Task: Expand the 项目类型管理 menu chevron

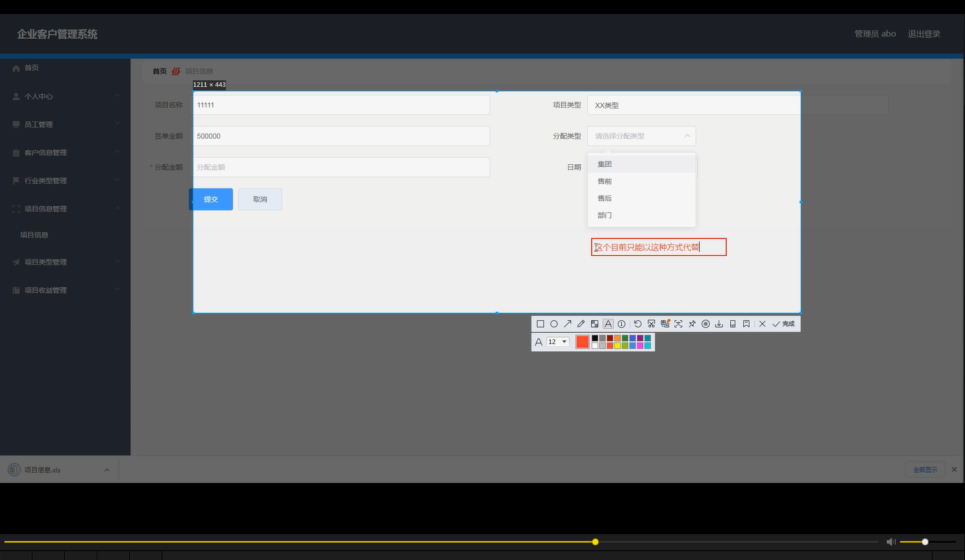Action: click(118, 262)
